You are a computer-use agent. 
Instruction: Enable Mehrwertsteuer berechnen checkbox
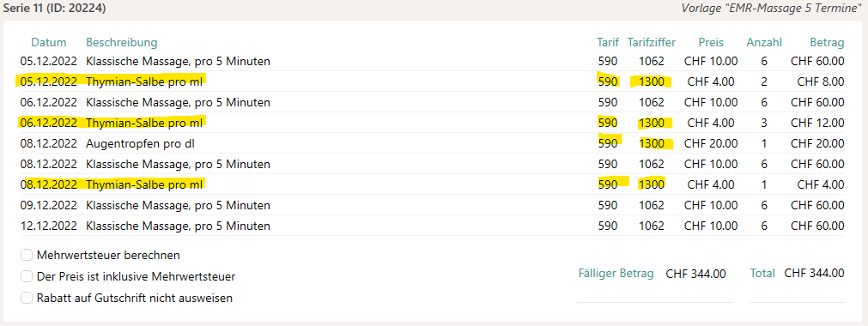[27, 255]
